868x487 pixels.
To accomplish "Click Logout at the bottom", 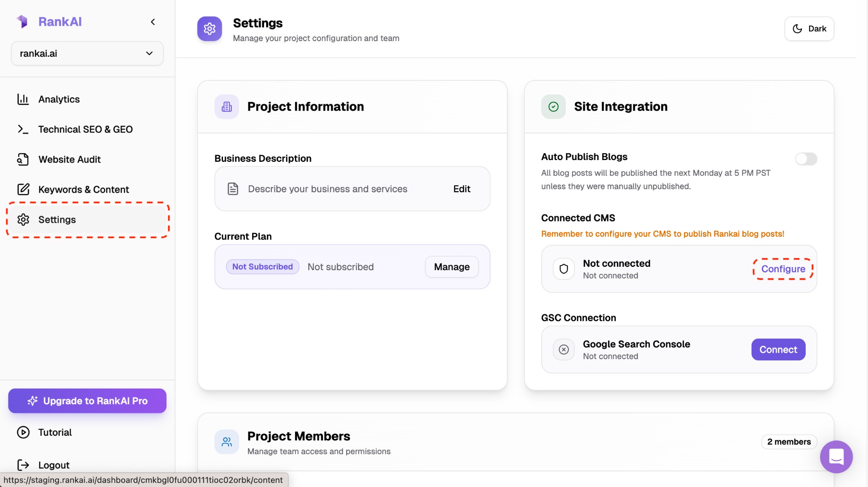I will click(x=54, y=465).
